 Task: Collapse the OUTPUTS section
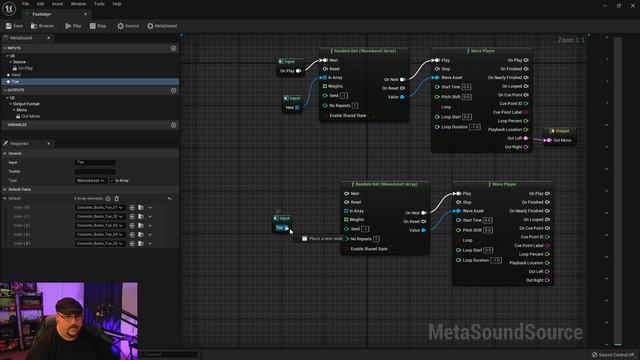point(5,90)
